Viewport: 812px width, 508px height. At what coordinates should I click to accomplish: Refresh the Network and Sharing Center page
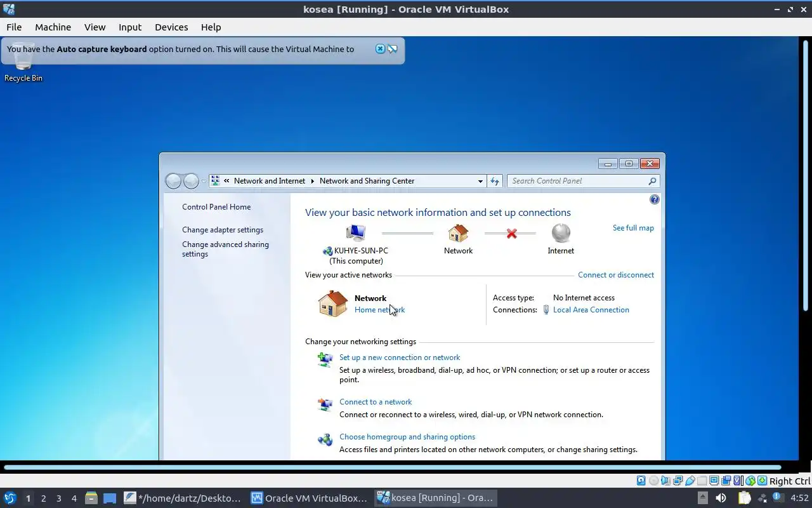(495, 181)
